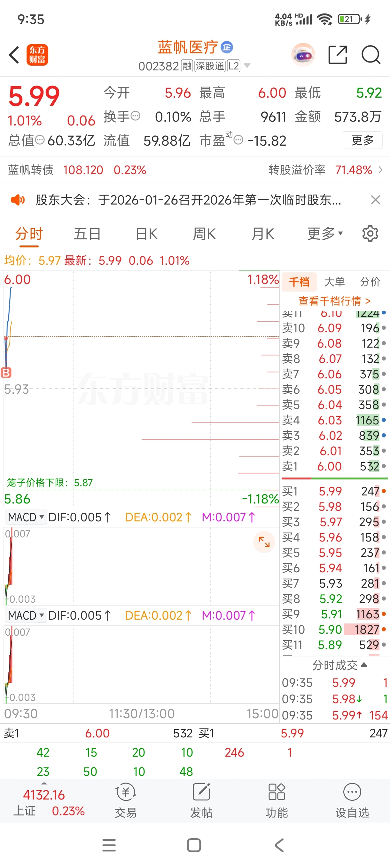Image resolution: width=390 pixels, height=868 pixels.
Task: Collapse 分时成交 panel arrow
Action: tap(364, 664)
